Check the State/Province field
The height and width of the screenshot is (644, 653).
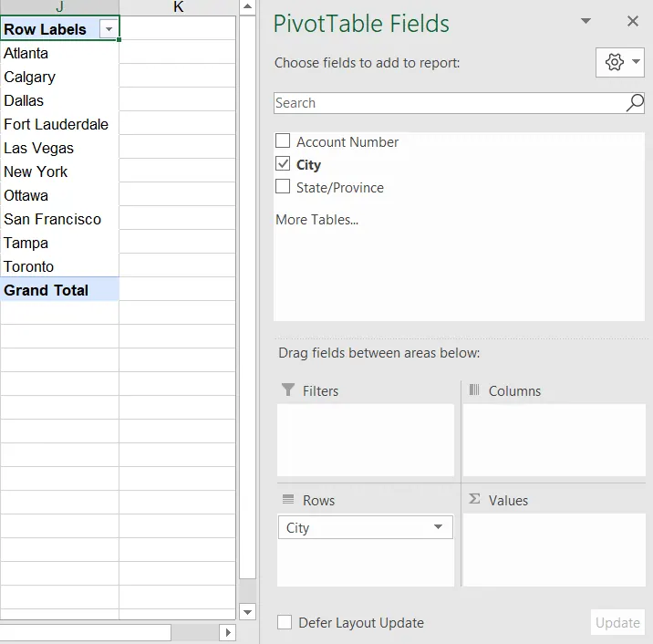283,187
